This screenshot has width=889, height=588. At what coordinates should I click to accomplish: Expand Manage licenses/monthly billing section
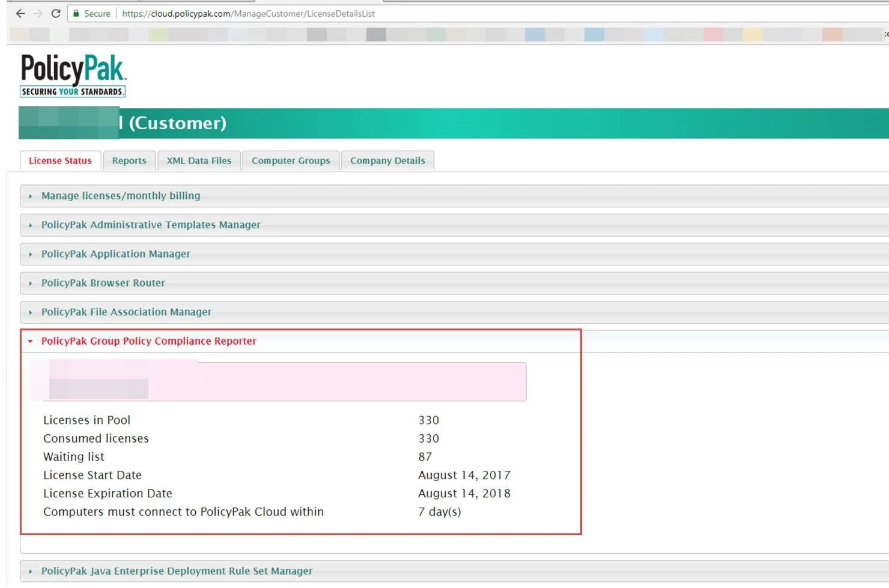coord(121,196)
